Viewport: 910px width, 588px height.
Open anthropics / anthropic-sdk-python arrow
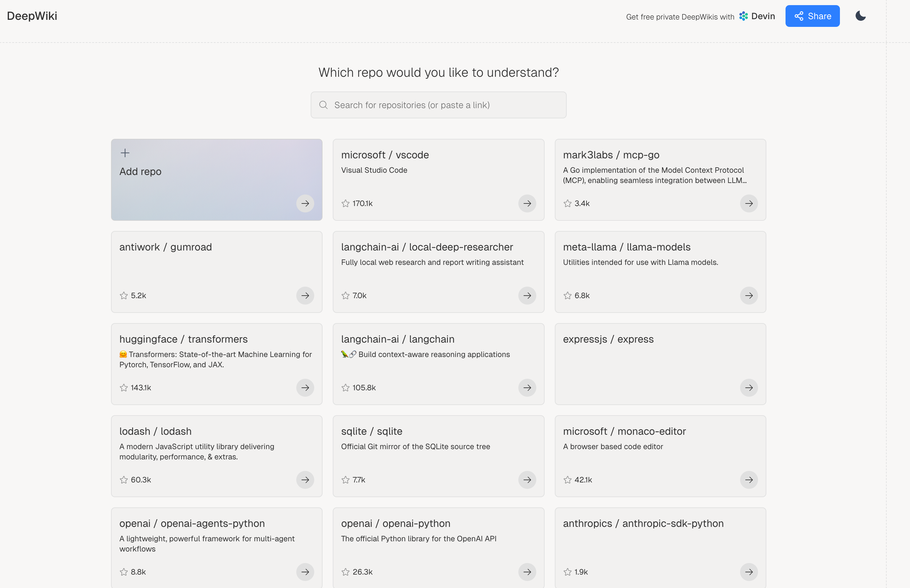point(749,572)
